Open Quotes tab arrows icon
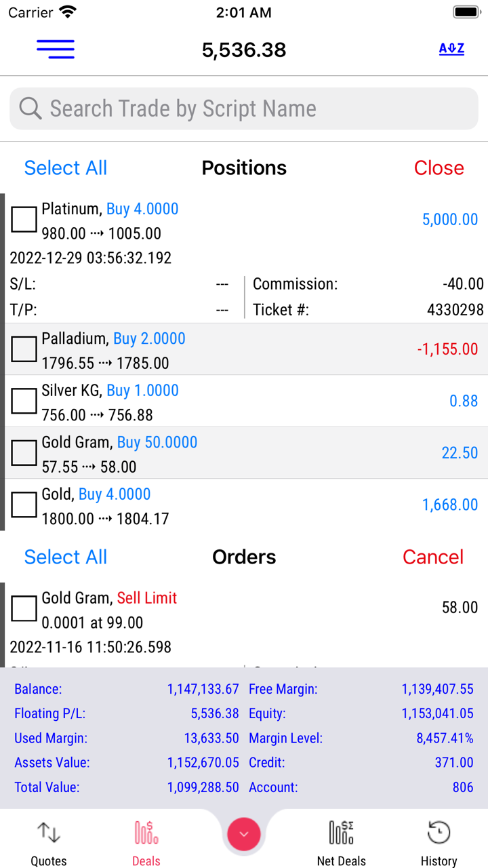The height and width of the screenshot is (868, 488). pyautogui.click(x=49, y=832)
